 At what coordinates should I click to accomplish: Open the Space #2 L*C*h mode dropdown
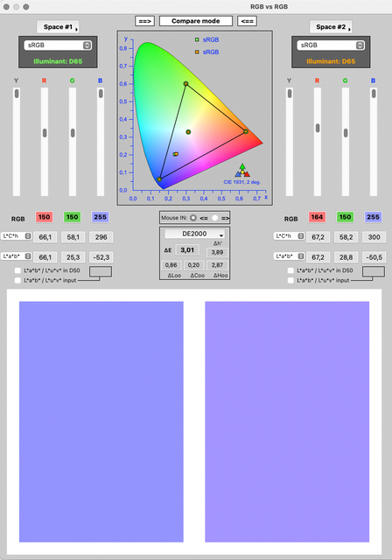(x=289, y=236)
